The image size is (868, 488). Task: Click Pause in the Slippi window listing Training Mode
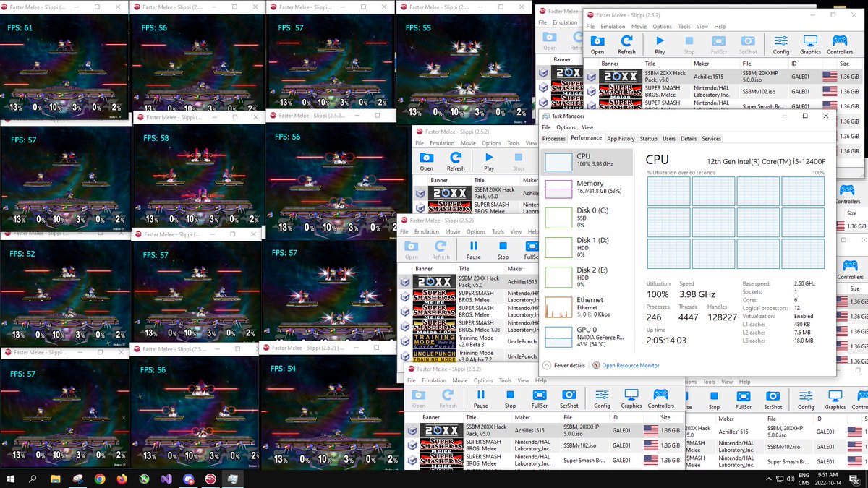473,250
